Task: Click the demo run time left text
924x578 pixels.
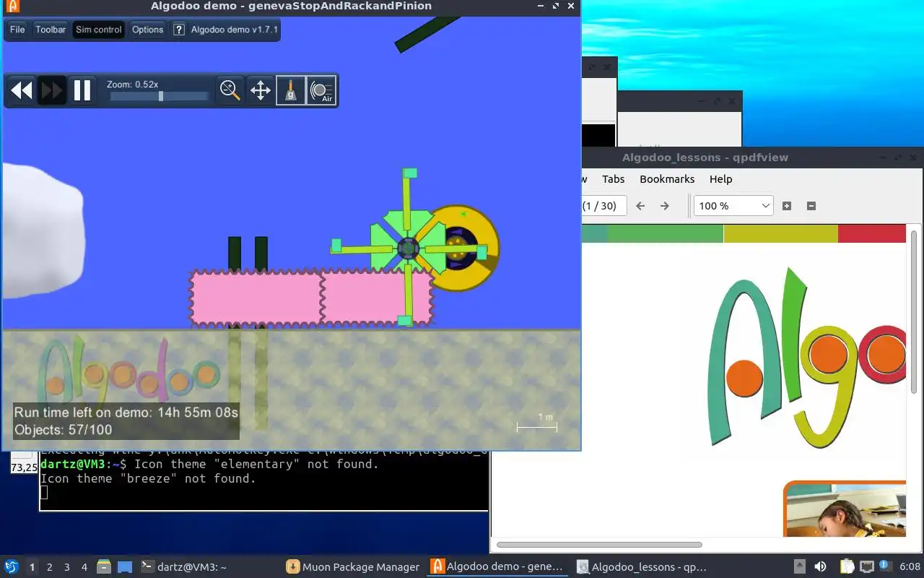Action: pos(126,413)
